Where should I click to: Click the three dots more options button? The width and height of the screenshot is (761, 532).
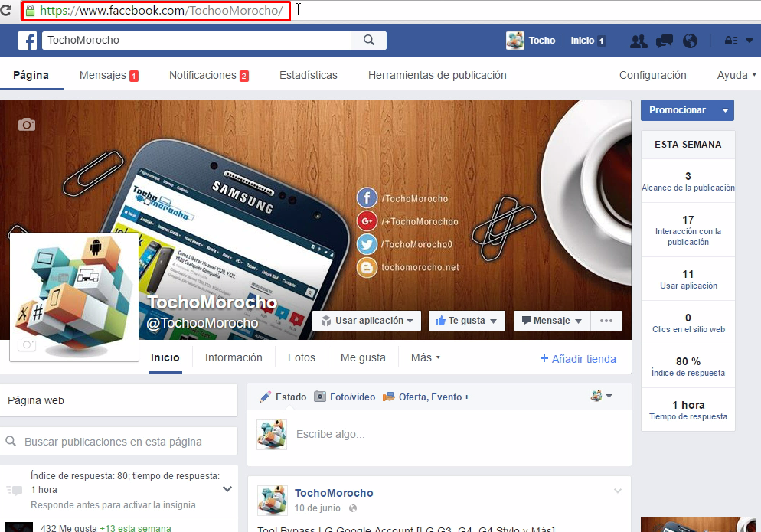606,321
